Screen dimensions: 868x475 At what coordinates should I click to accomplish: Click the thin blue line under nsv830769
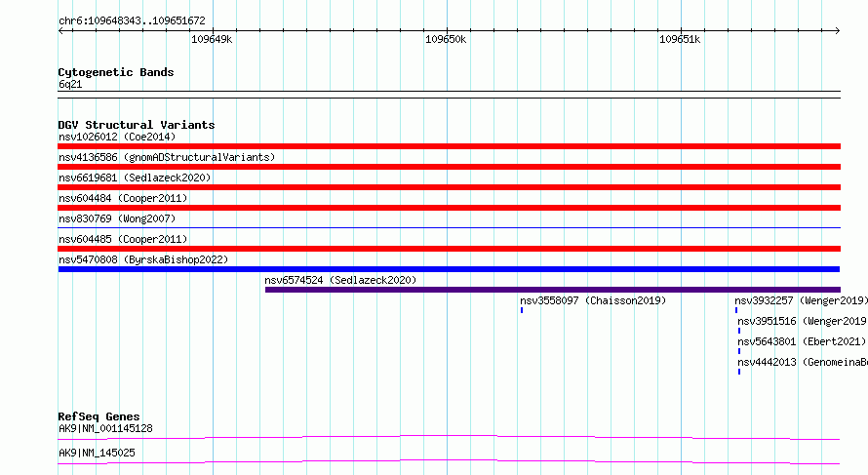[449, 227]
